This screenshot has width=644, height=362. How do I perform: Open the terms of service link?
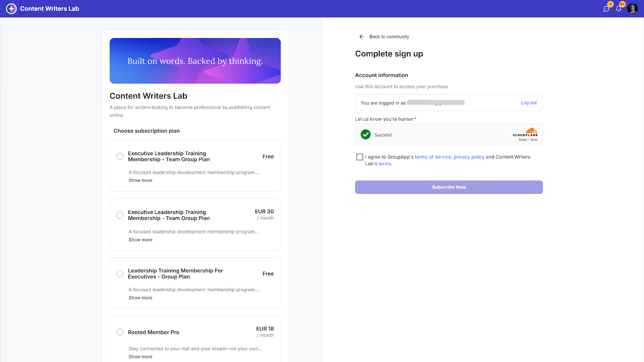click(x=433, y=157)
